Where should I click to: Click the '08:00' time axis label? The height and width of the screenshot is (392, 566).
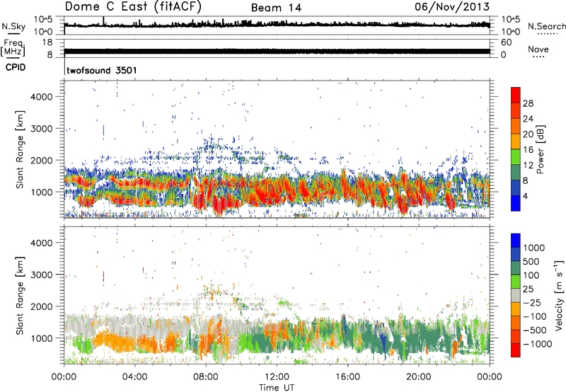pyautogui.click(x=206, y=377)
